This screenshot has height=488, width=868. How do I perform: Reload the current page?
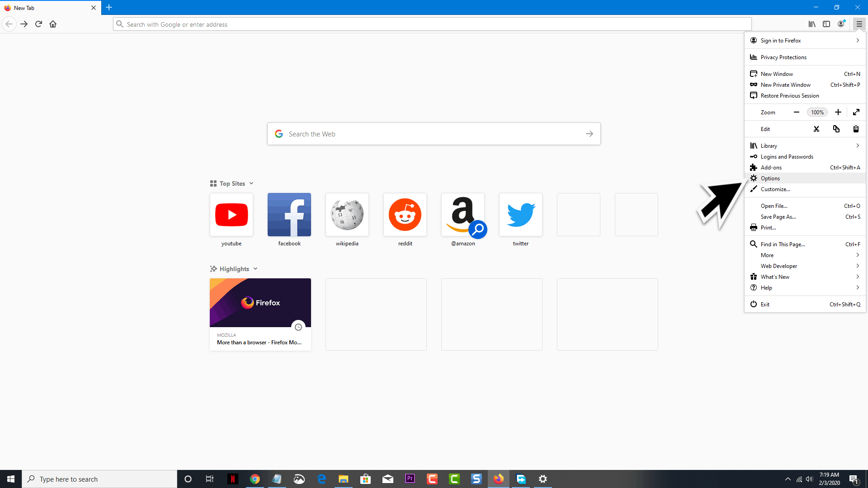pos(38,24)
